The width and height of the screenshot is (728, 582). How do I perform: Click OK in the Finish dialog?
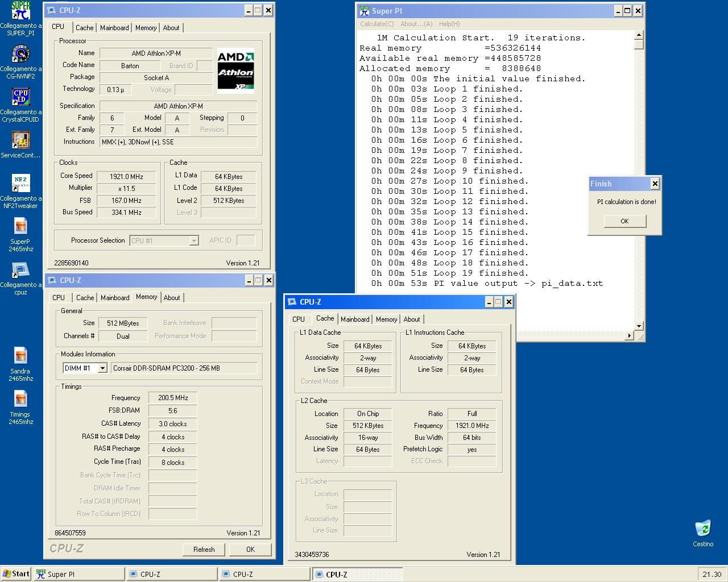coord(624,221)
